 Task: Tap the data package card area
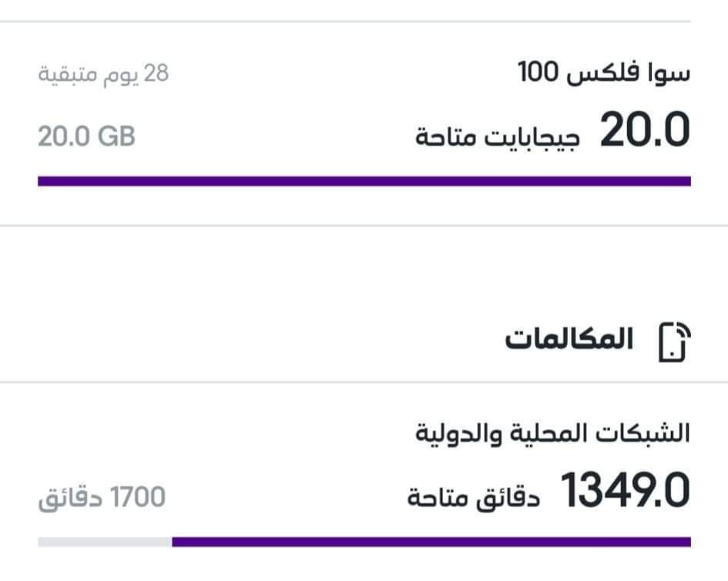pos(364,123)
